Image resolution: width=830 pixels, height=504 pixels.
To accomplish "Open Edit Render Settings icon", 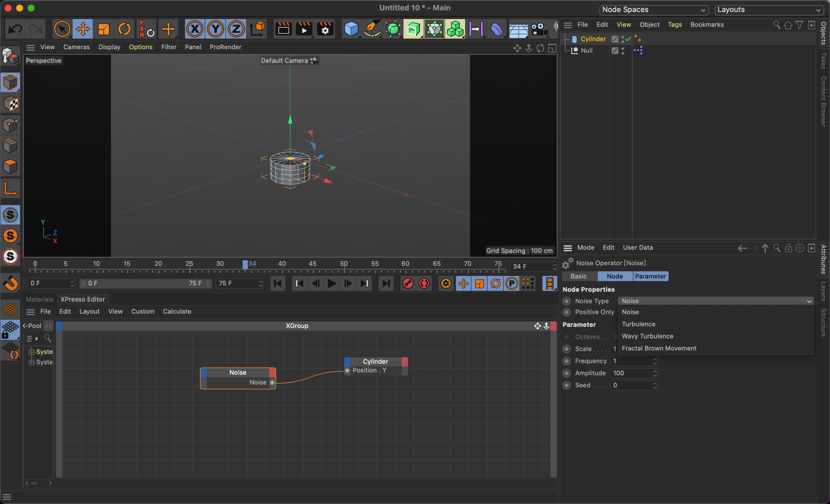I will (325, 29).
